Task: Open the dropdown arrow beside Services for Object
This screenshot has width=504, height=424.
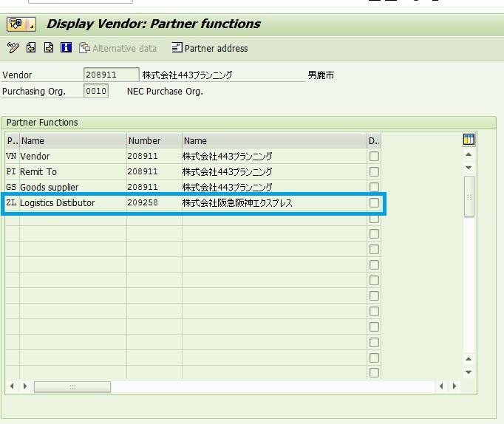Action: click(31, 24)
